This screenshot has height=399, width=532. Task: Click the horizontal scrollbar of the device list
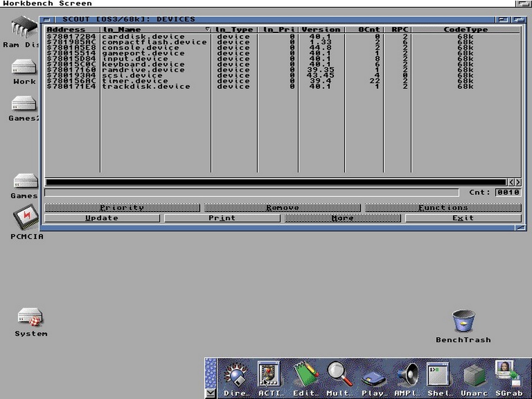(276, 182)
